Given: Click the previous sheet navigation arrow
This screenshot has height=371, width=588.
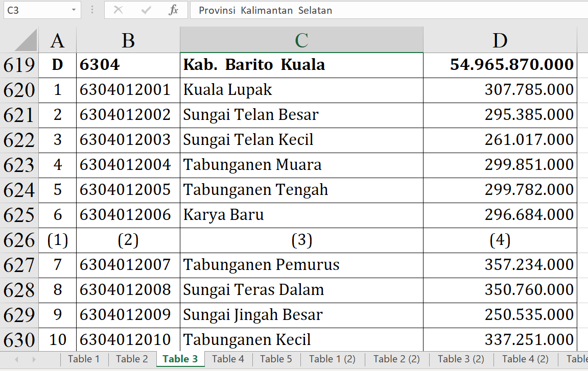Looking at the screenshot, I should (17, 359).
